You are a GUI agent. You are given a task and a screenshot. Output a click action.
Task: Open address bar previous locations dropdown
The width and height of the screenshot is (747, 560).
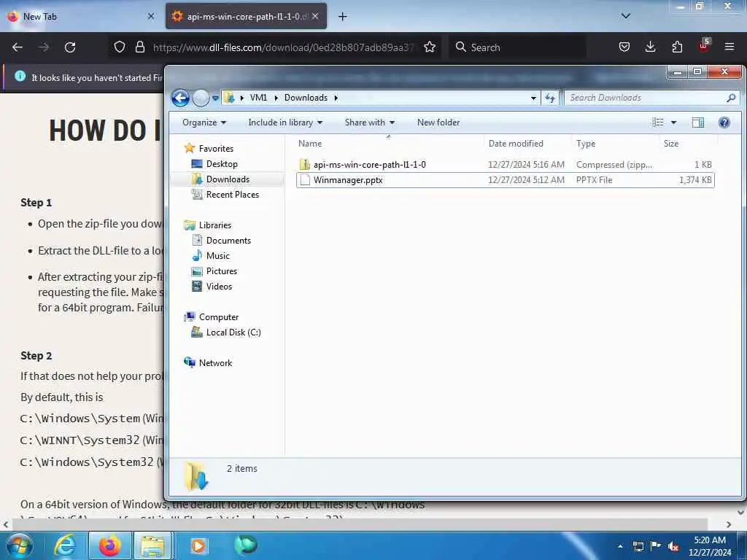(x=533, y=98)
